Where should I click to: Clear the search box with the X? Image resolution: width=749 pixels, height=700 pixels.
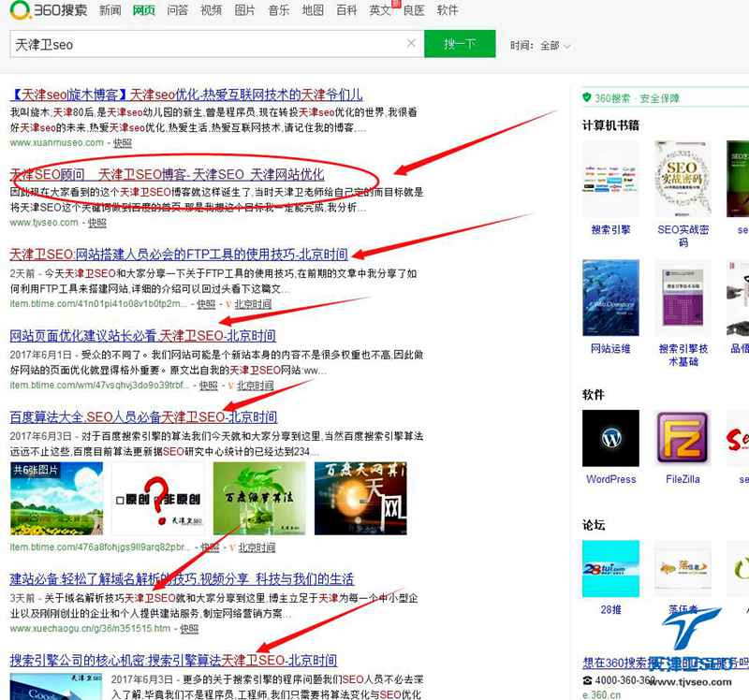[410, 44]
